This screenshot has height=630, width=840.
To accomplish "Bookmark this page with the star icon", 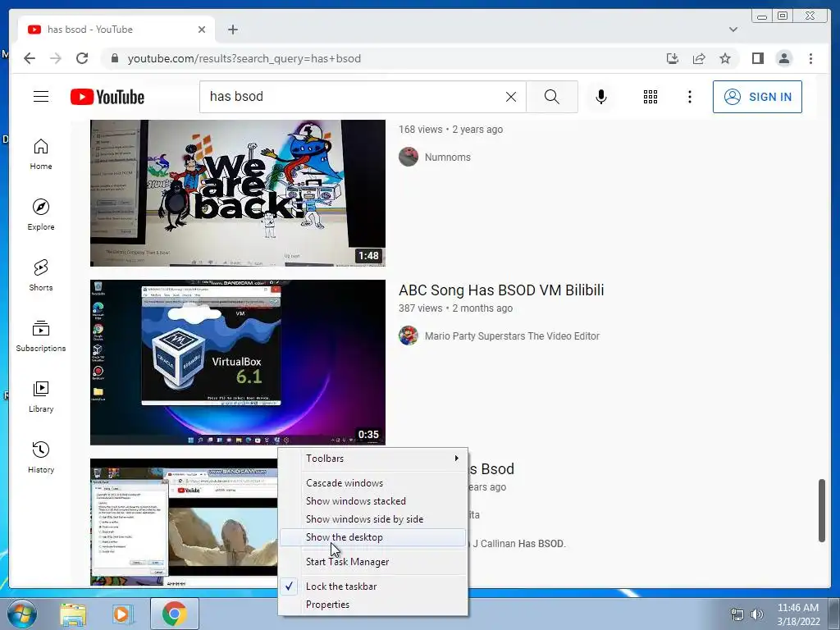I will pos(725,58).
